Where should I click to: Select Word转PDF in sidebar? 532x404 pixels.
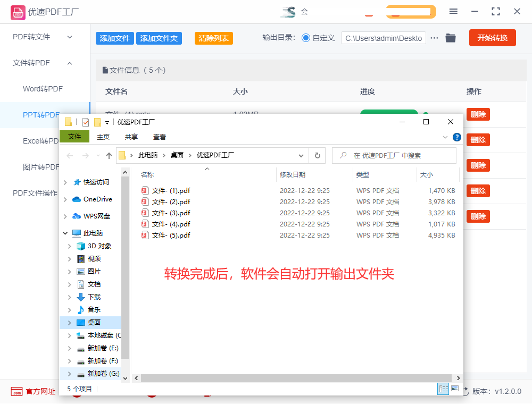pyautogui.click(x=43, y=89)
